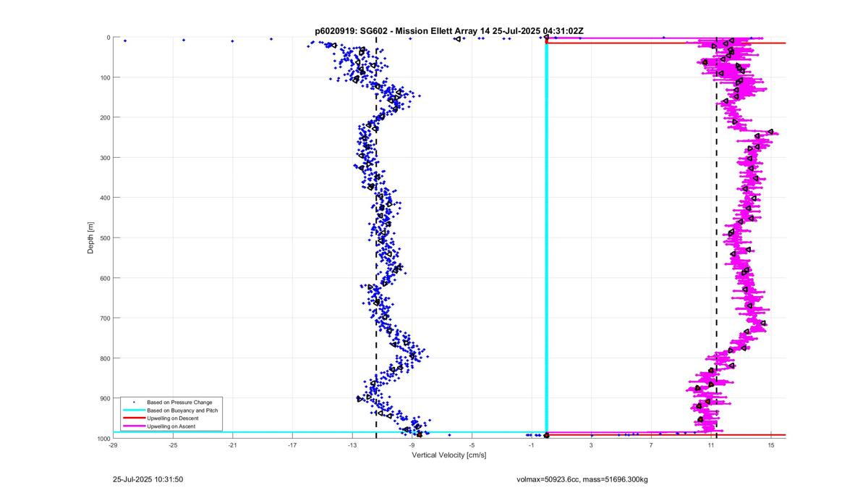Click x-axis tick label '15'
Screen dimensions: 868x493
[x=771, y=446]
